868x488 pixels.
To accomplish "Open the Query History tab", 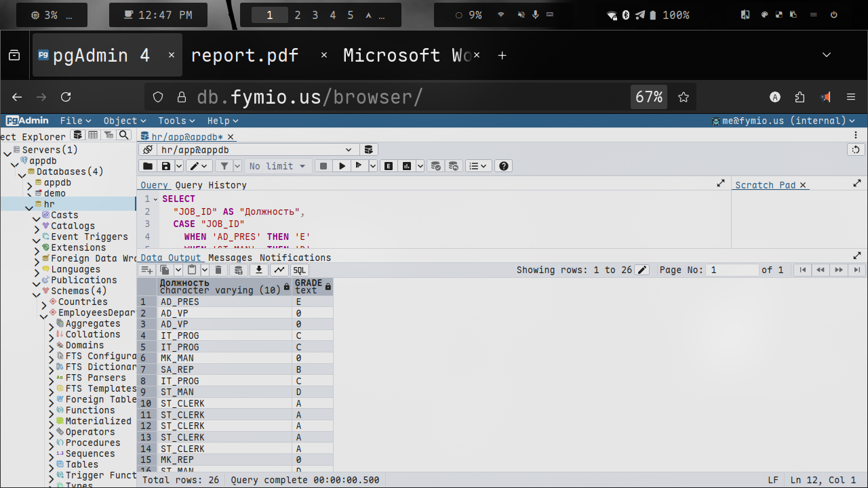I will click(211, 185).
